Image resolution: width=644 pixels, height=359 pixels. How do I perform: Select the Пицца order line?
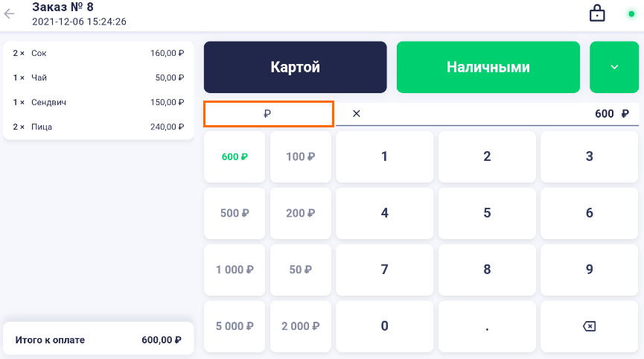(98, 127)
